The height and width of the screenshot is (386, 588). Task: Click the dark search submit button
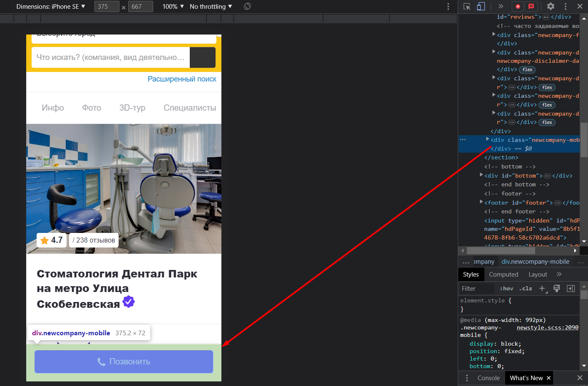[x=203, y=57]
